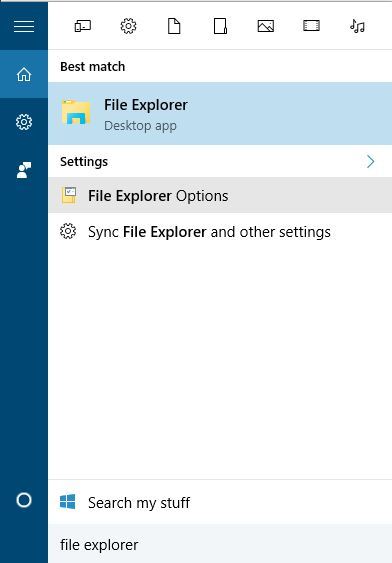Click the Settings section header text
Image resolution: width=392 pixels, height=563 pixels.
(84, 162)
